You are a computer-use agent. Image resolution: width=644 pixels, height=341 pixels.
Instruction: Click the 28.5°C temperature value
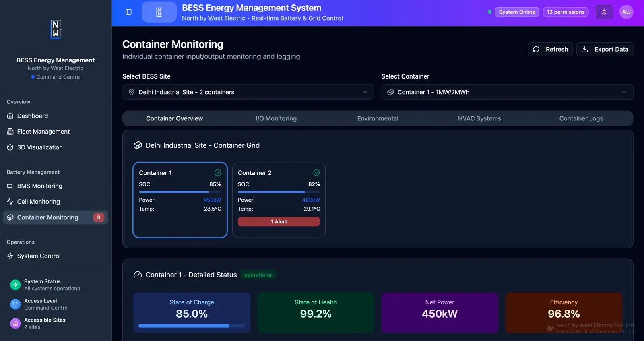(213, 209)
